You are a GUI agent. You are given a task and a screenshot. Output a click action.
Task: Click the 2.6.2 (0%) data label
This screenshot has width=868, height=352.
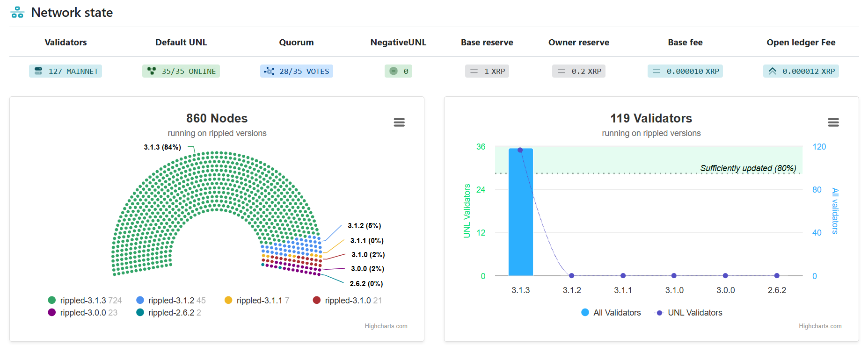click(366, 284)
